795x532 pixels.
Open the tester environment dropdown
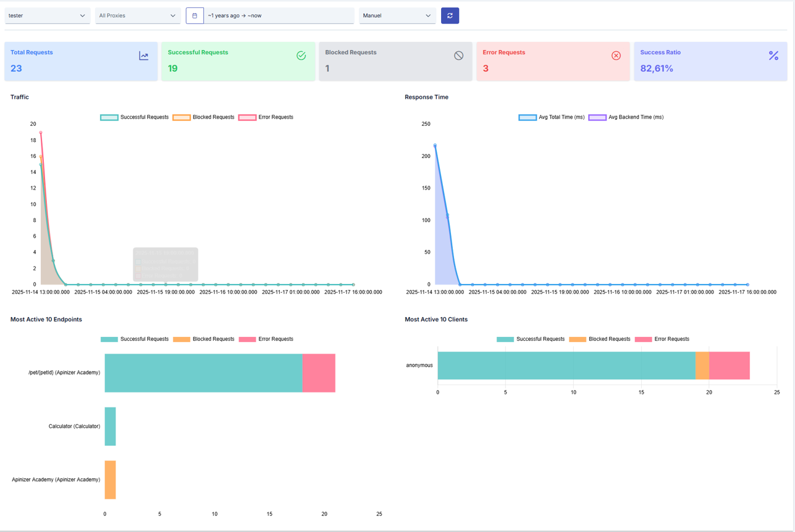pyautogui.click(x=47, y=16)
